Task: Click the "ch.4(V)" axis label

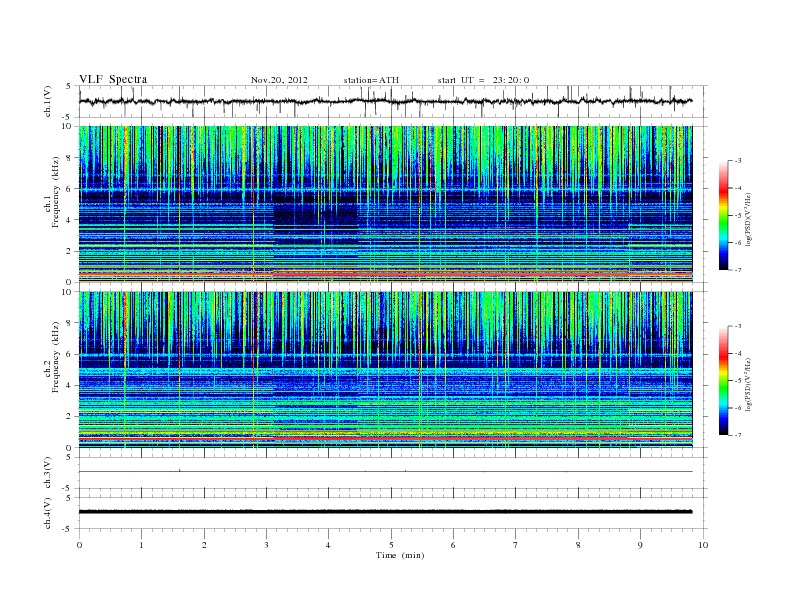Action: click(48, 513)
